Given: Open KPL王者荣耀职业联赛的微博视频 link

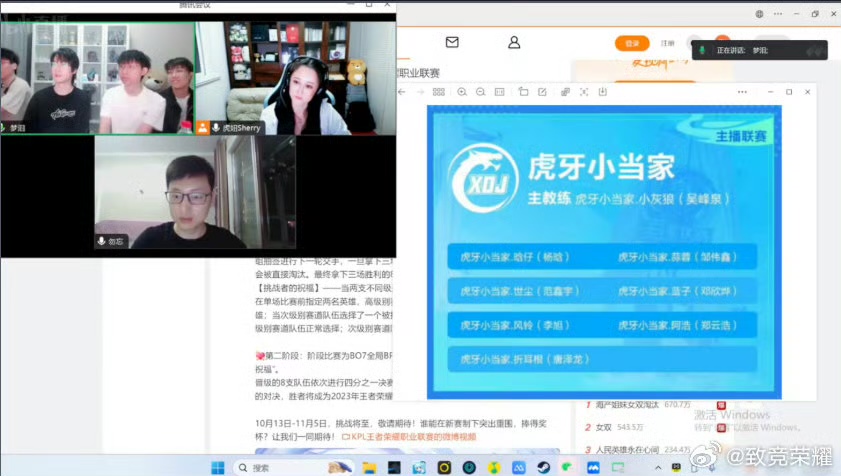Looking at the screenshot, I should coord(409,437).
